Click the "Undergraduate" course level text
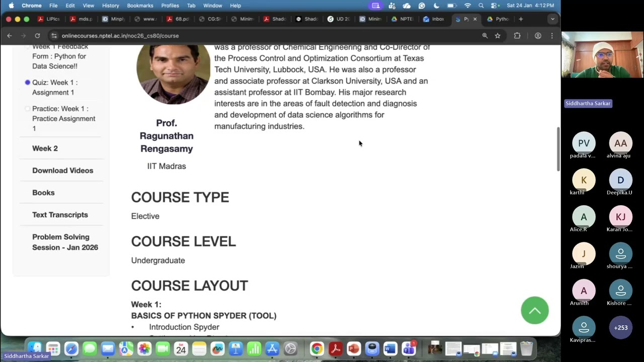The width and height of the screenshot is (644, 362). point(158,260)
